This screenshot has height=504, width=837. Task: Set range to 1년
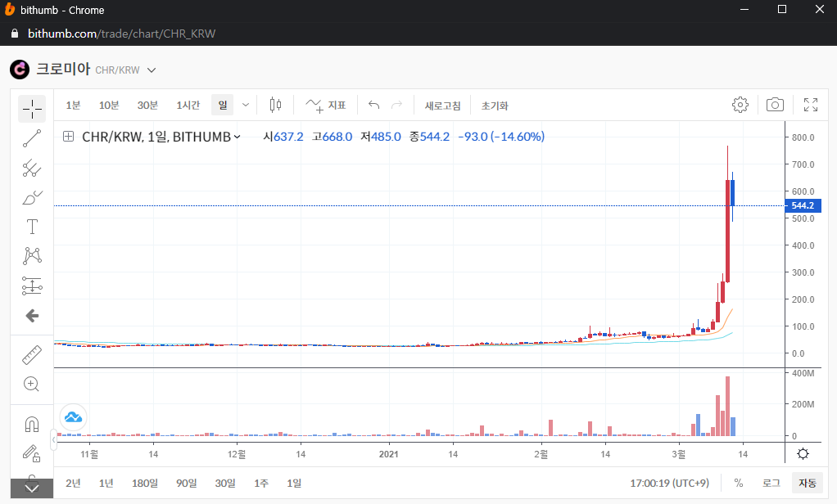click(106, 484)
